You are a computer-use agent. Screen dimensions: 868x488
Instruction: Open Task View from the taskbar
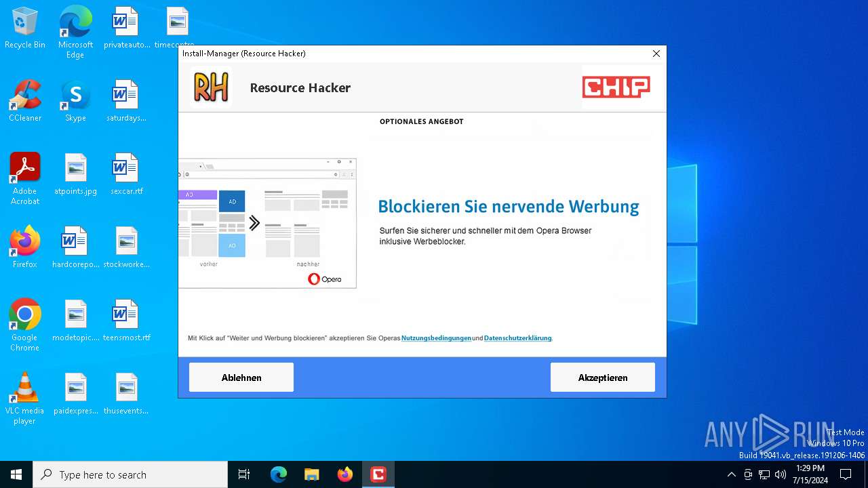(x=244, y=474)
